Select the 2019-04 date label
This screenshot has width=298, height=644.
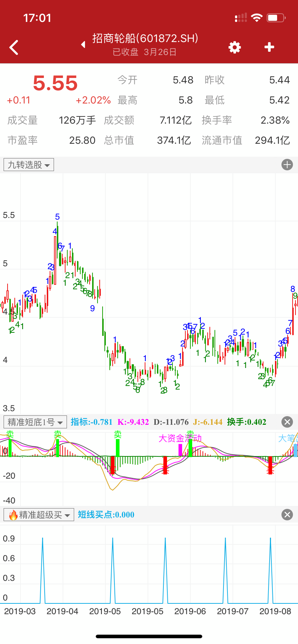click(62, 611)
